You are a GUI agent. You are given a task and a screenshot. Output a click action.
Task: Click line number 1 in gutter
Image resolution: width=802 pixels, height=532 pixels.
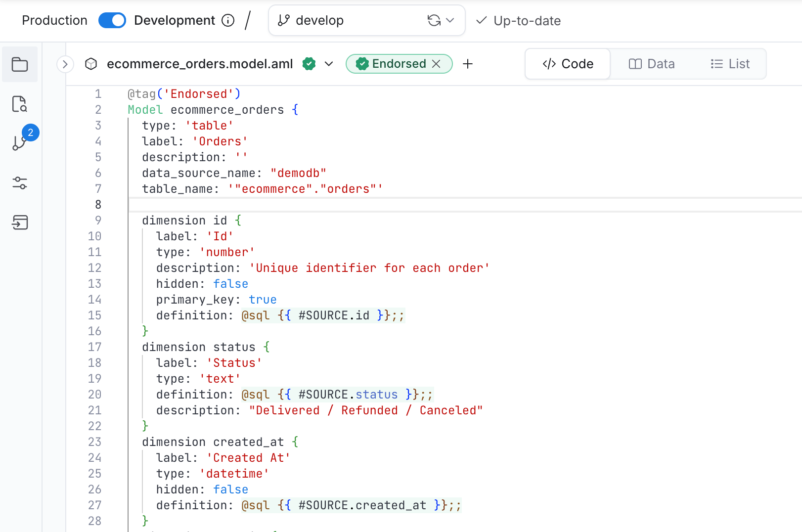(x=98, y=94)
